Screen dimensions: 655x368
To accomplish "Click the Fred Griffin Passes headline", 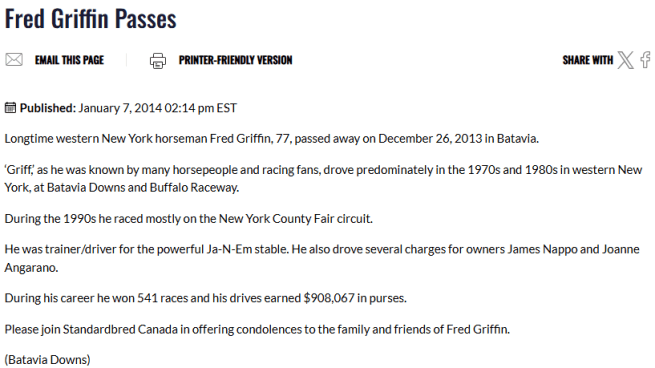I will (91, 19).
